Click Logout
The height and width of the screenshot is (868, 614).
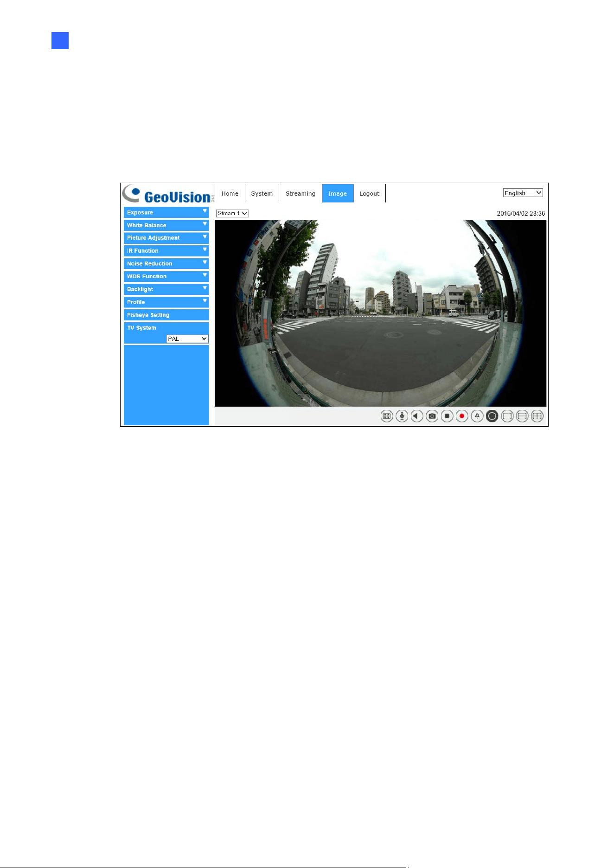click(370, 193)
